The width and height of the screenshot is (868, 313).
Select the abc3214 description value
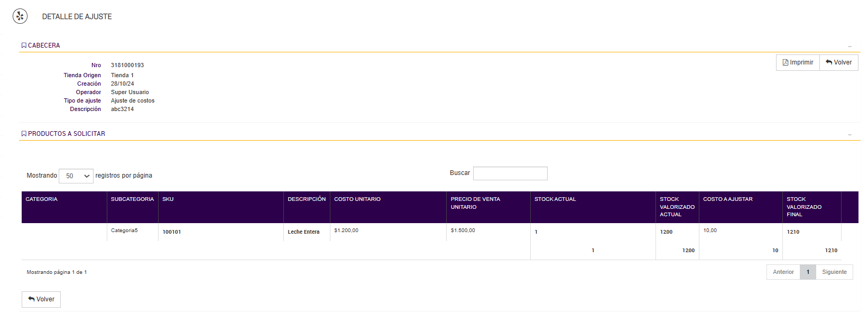pyautogui.click(x=122, y=109)
